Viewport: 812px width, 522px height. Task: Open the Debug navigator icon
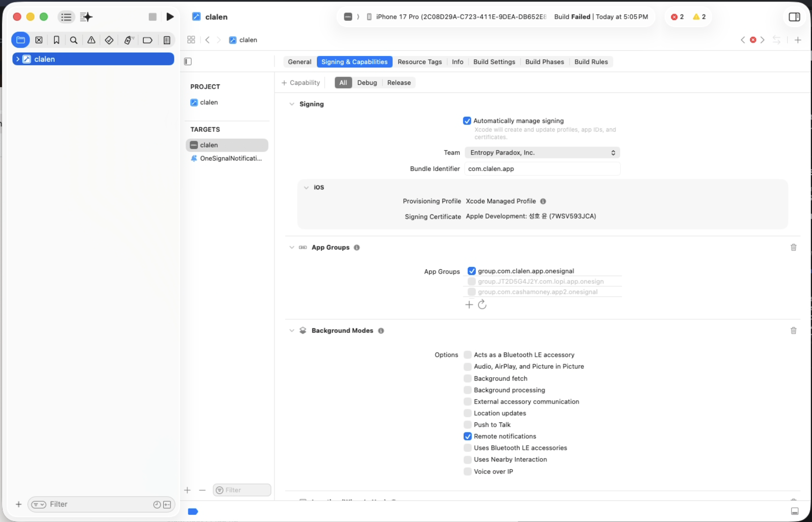129,40
